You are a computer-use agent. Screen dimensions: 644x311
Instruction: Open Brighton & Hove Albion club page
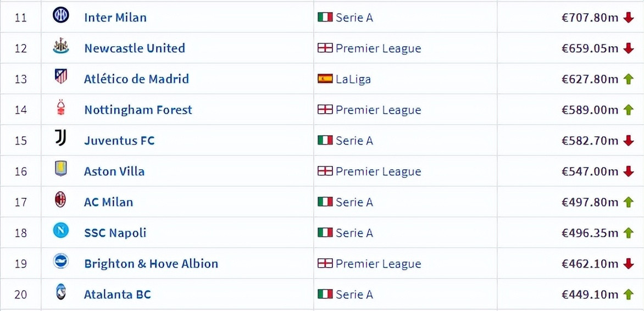click(151, 263)
